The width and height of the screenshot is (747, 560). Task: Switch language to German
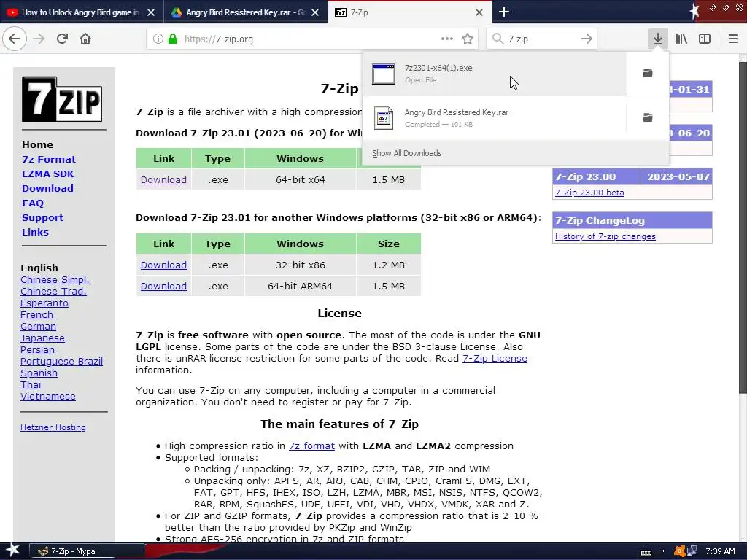(x=38, y=326)
